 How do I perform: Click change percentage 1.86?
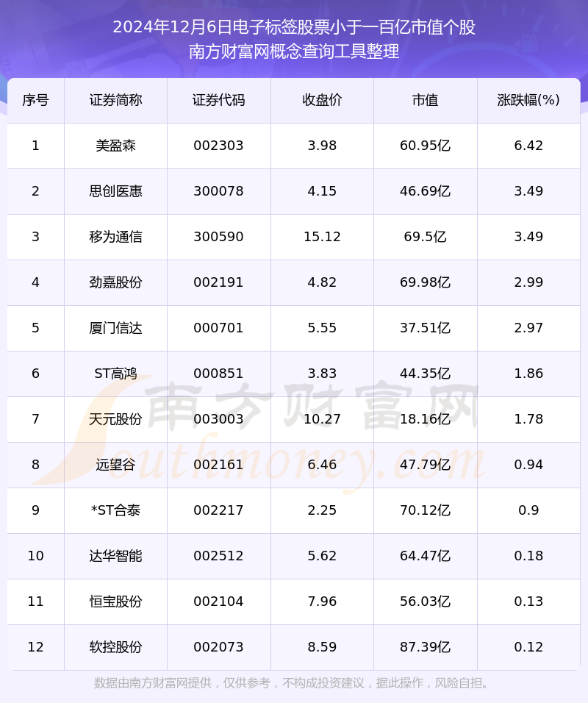tap(529, 374)
